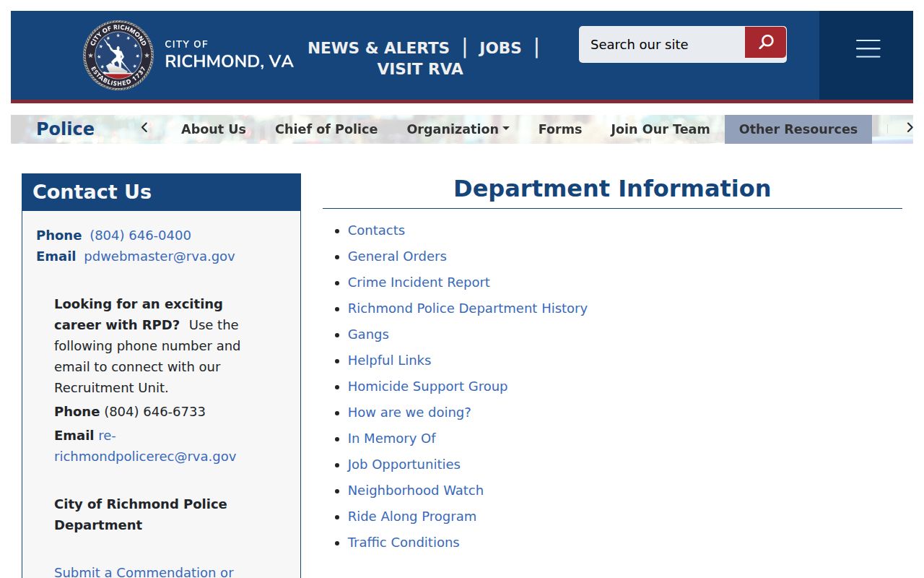Open the Crime Incident Report link
Viewport: 924px width, 578px height.
tap(419, 282)
